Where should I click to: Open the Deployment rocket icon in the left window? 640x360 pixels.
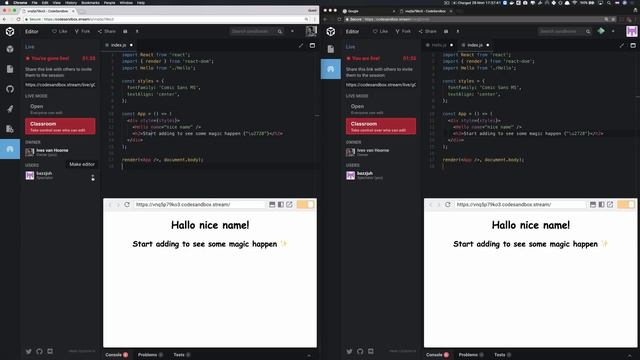click(x=10, y=109)
